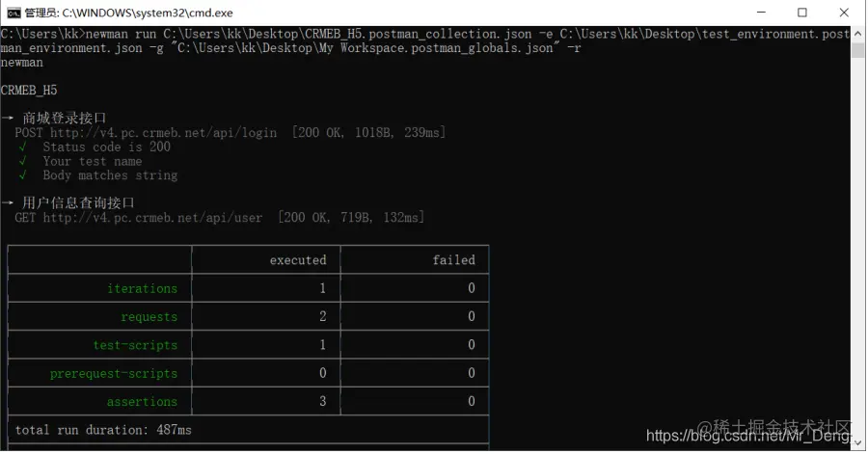
Task: Click the 'newman' reporter line under command
Action: [x=21, y=63]
